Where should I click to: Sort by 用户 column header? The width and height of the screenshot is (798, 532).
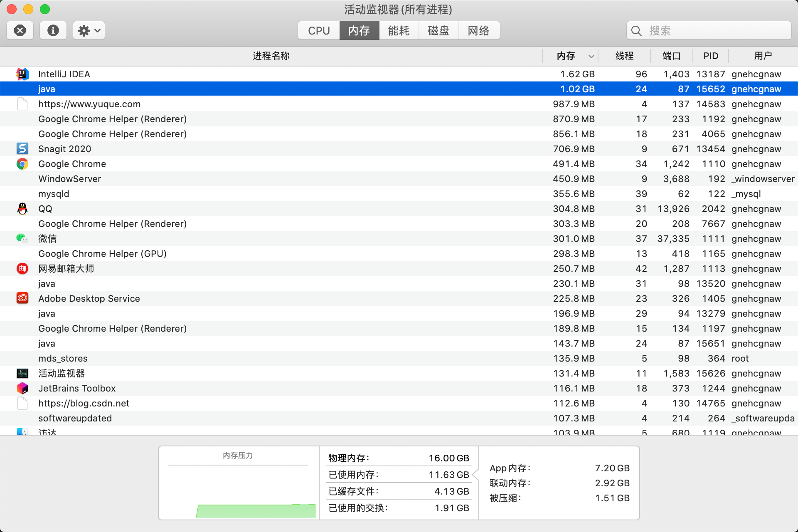click(x=763, y=56)
